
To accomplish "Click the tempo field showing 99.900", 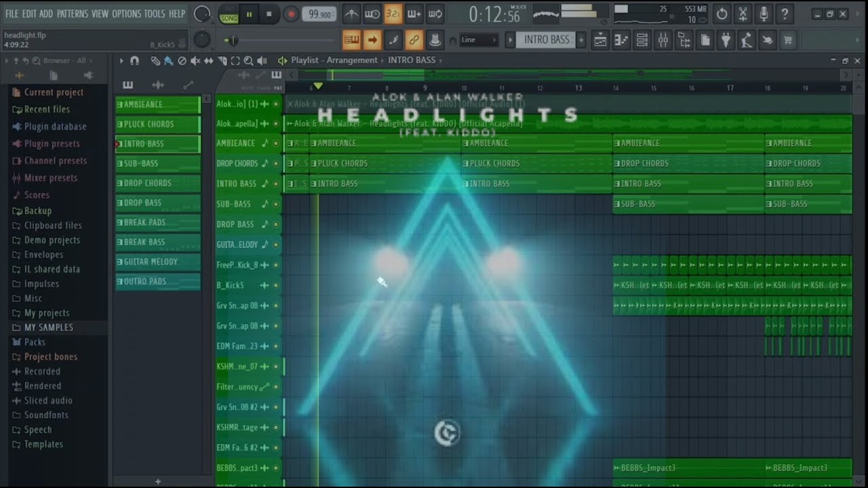I will [319, 14].
